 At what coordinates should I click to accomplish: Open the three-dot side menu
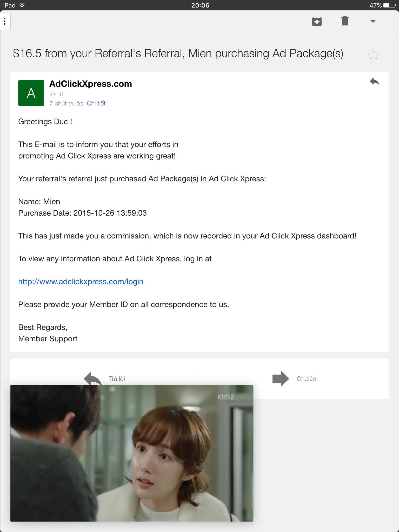(5, 21)
